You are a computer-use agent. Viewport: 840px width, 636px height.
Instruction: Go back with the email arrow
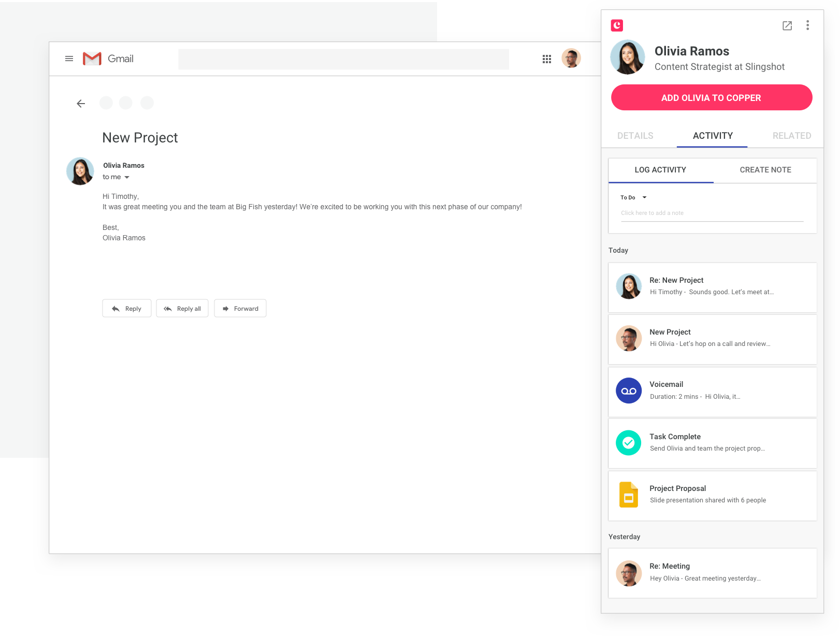81,104
